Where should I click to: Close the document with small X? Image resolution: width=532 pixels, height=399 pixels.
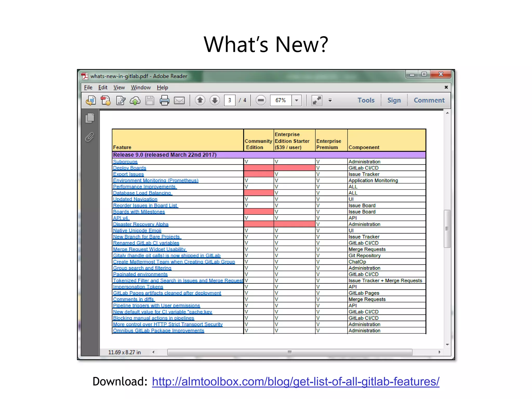pos(446,87)
